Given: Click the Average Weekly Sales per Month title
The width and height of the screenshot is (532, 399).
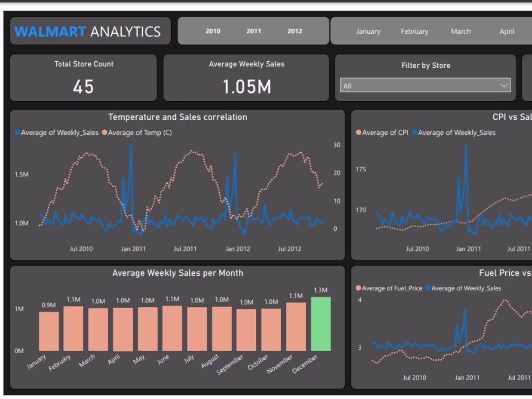Looking at the screenshot, I should pyautogui.click(x=178, y=273).
